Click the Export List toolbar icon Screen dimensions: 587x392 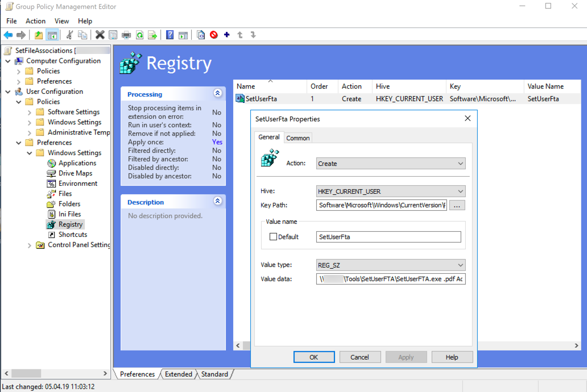[x=152, y=35]
